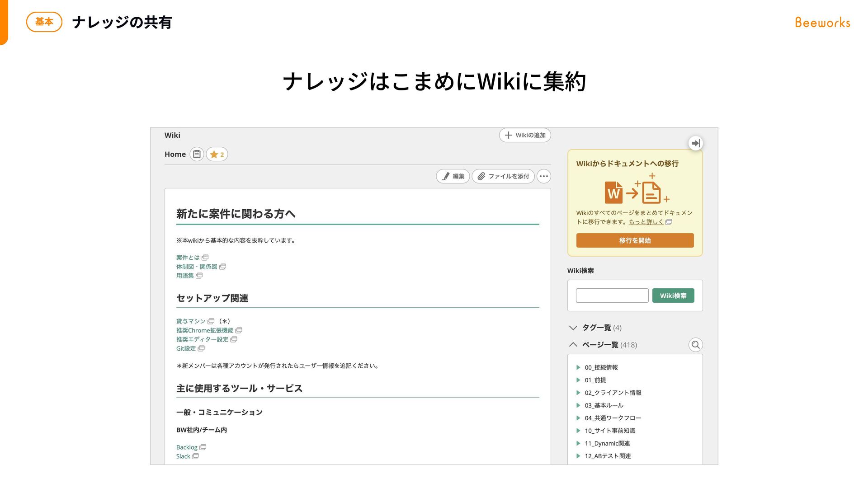
Task: Click the pencil 編集 edit button
Action: point(453,176)
